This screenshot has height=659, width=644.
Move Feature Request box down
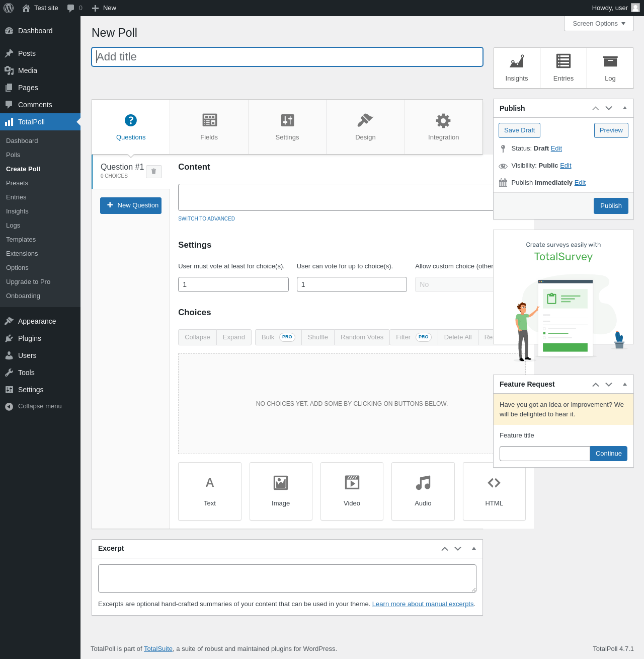coord(609,384)
